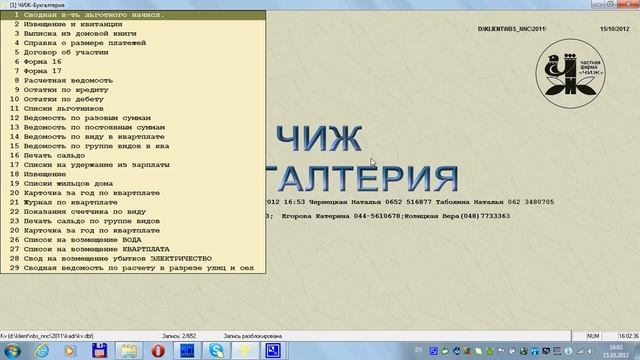Select 15 Ведомость по группе видов
This screenshot has width=640, height=360.
pos(133,146)
